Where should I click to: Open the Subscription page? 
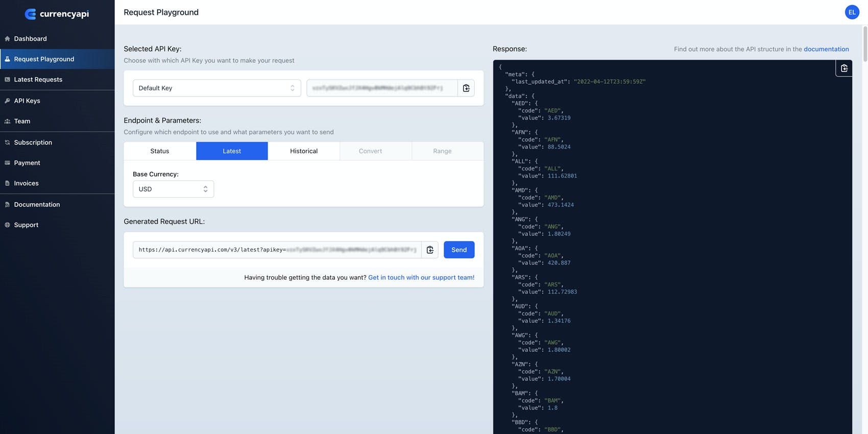[57, 142]
